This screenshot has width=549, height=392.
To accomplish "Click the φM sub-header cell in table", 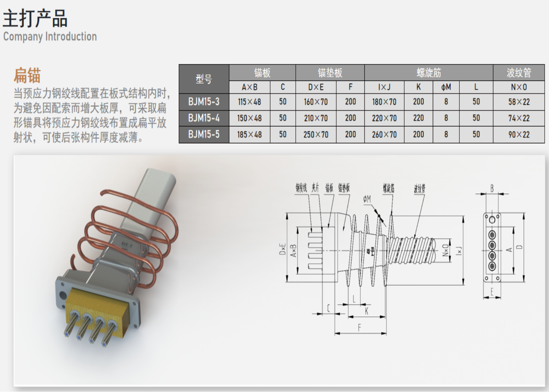I will point(446,87).
